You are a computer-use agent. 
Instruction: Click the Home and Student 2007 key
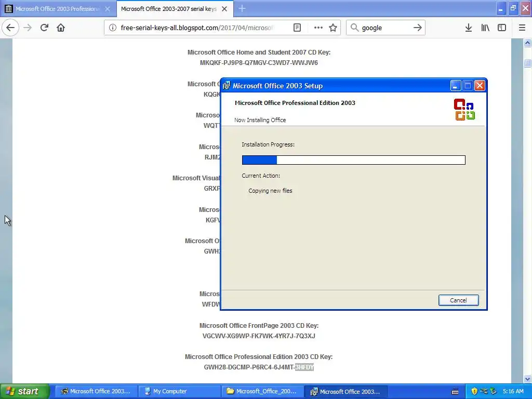coord(259,63)
